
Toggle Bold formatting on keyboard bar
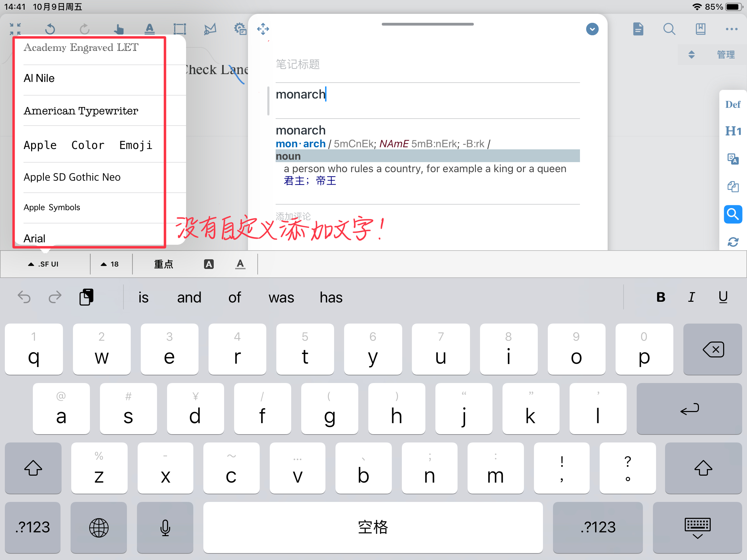pos(661,297)
